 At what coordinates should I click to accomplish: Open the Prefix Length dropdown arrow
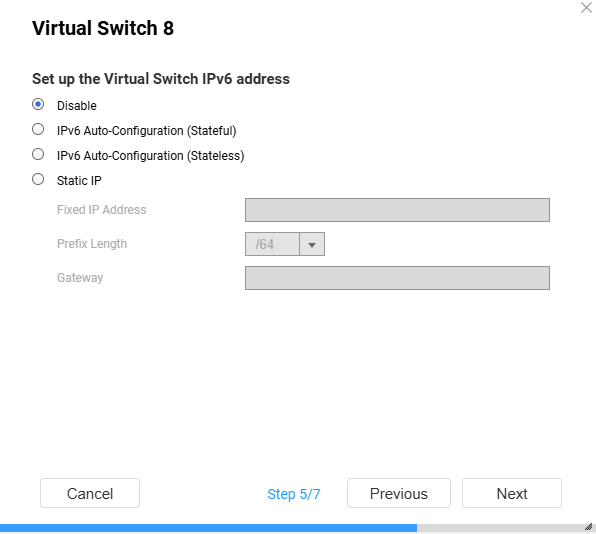[312, 244]
